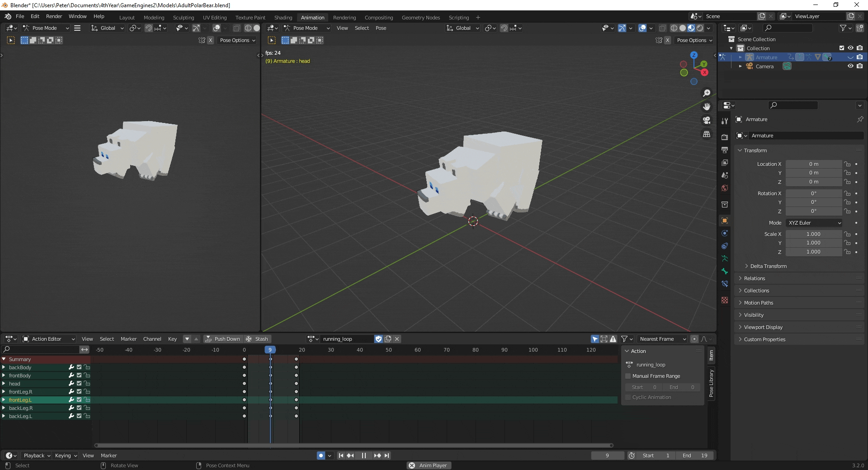Open the Render menu
The width and height of the screenshot is (868, 470).
click(x=54, y=16)
